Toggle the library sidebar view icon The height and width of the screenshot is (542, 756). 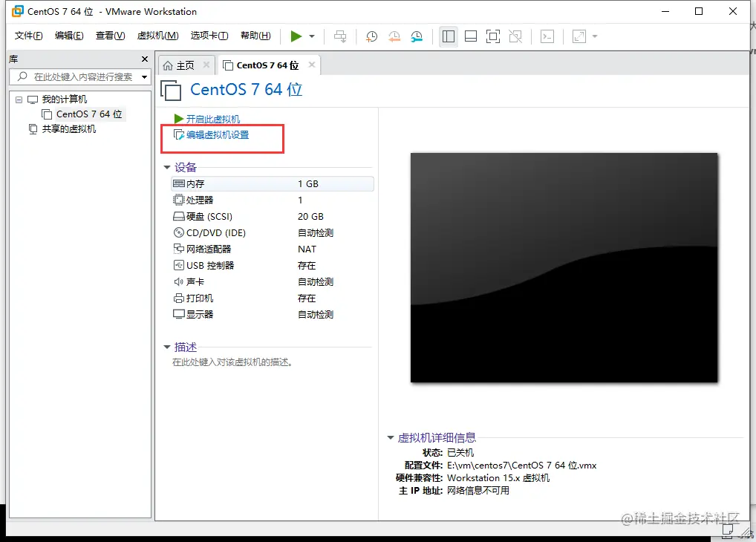click(x=449, y=36)
